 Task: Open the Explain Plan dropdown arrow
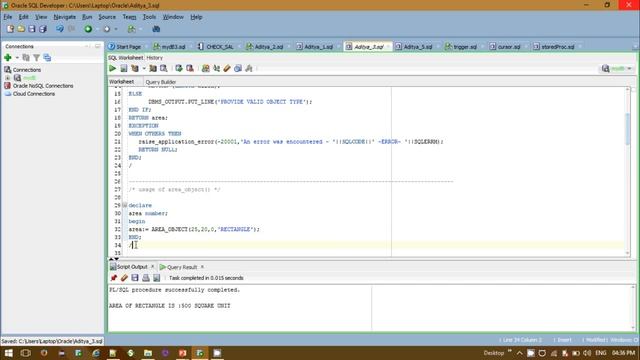click(x=144, y=69)
